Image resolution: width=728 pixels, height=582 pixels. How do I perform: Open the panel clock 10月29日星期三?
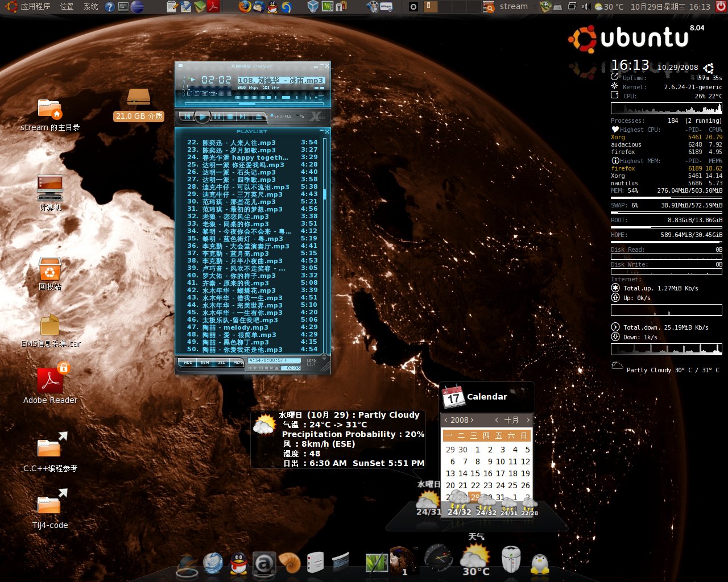pyautogui.click(x=671, y=7)
